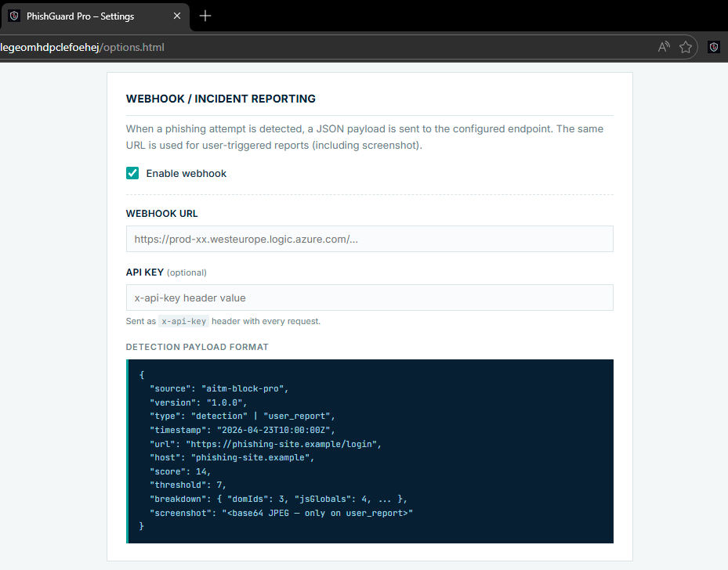Click the "threshold": 7 line

tap(188, 485)
